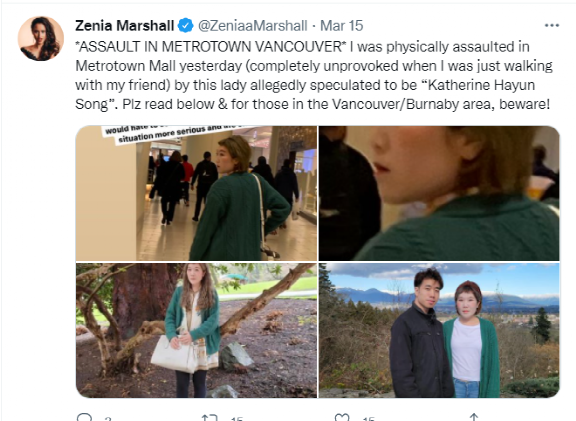This screenshot has width=576, height=421.
Task: Open the three-dot more options menu
Action: [x=552, y=25]
